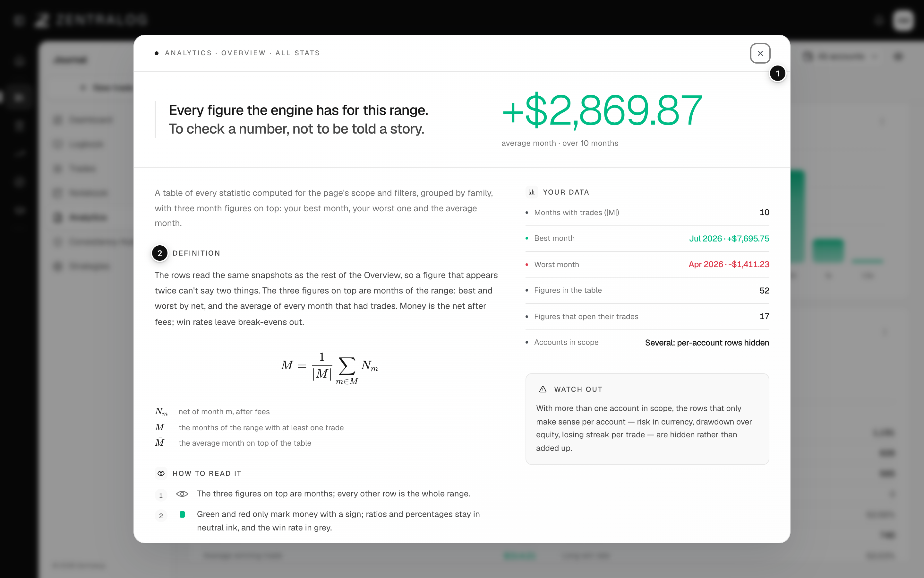Click the 'average month · over 10 months' caption
Image resolution: width=924 pixels, height=578 pixels.
560,143
